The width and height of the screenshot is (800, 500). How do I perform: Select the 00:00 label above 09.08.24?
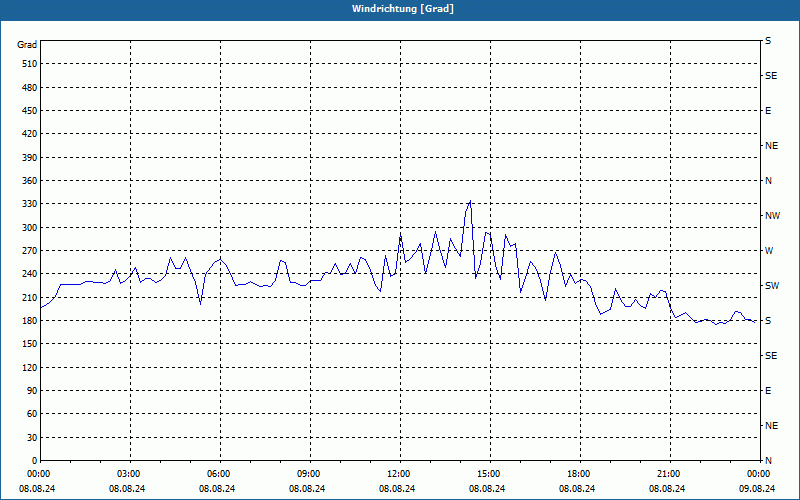(757, 474)
